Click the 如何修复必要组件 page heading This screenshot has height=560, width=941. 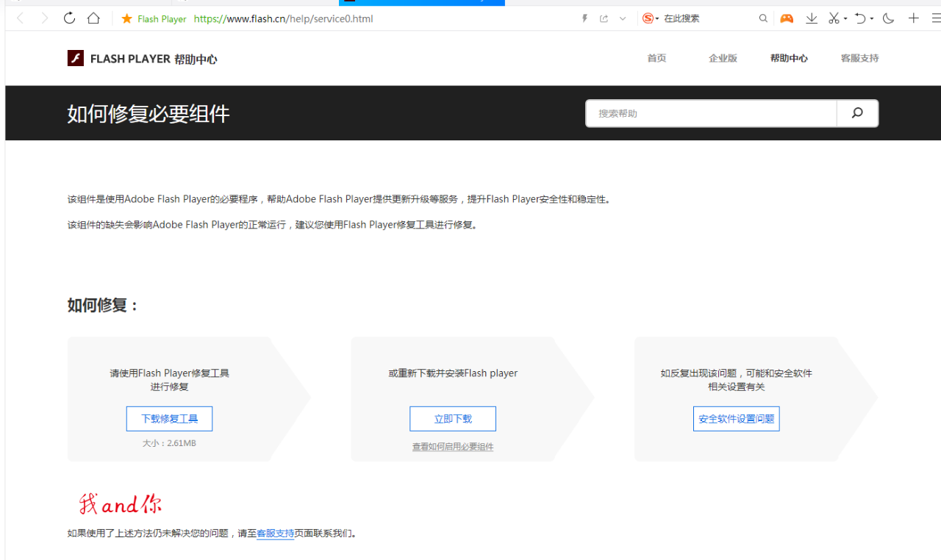(x=149, y=113)
